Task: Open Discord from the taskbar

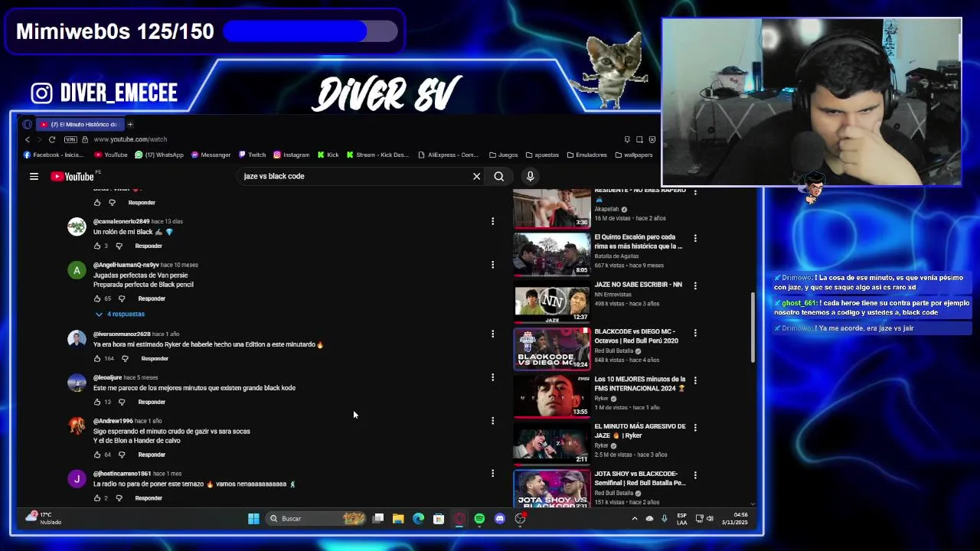Action: (x=500, y=518)
